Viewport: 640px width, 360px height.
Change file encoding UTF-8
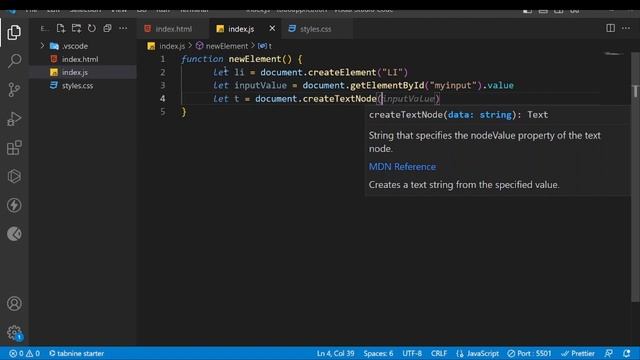(412, 353)
